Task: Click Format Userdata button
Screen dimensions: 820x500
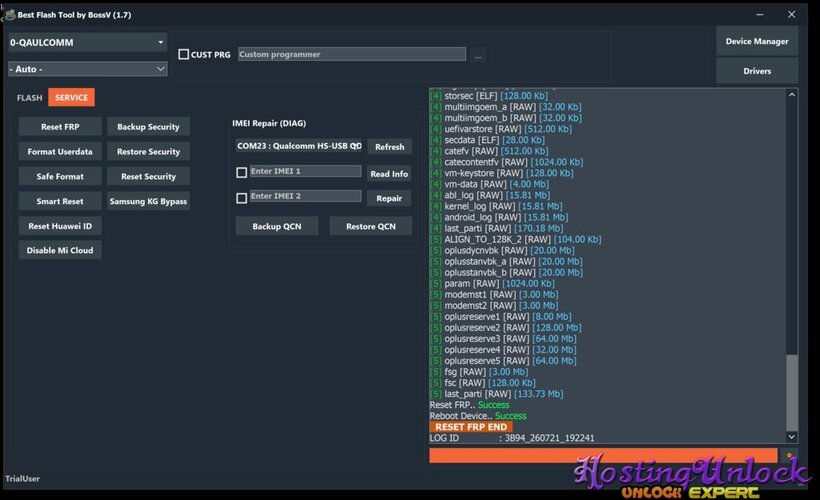Action: pos(60,152)
